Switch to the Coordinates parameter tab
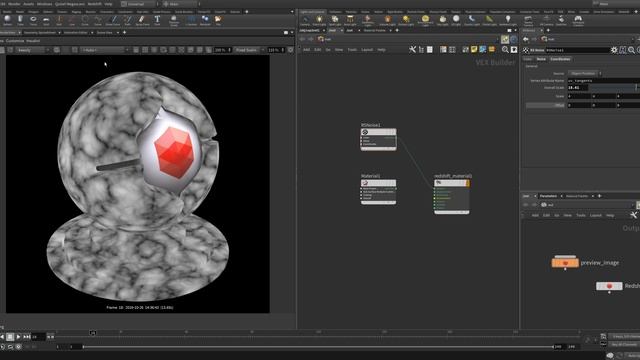 560,59
